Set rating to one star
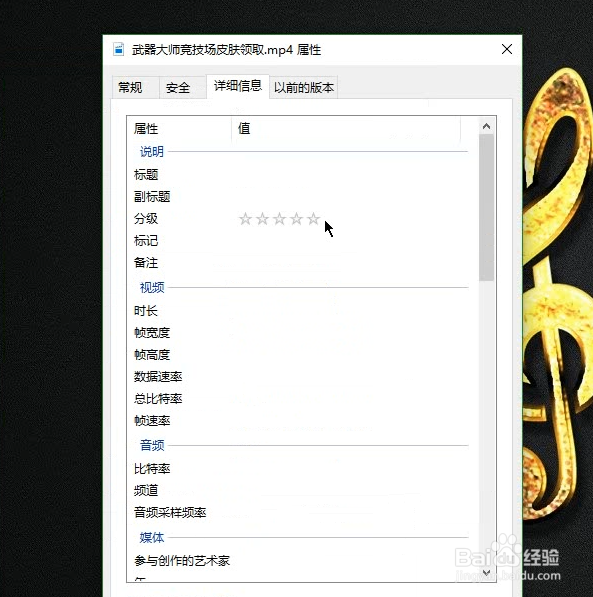The width and height of the screenshot is (593, 597). [x=245, y=219]
